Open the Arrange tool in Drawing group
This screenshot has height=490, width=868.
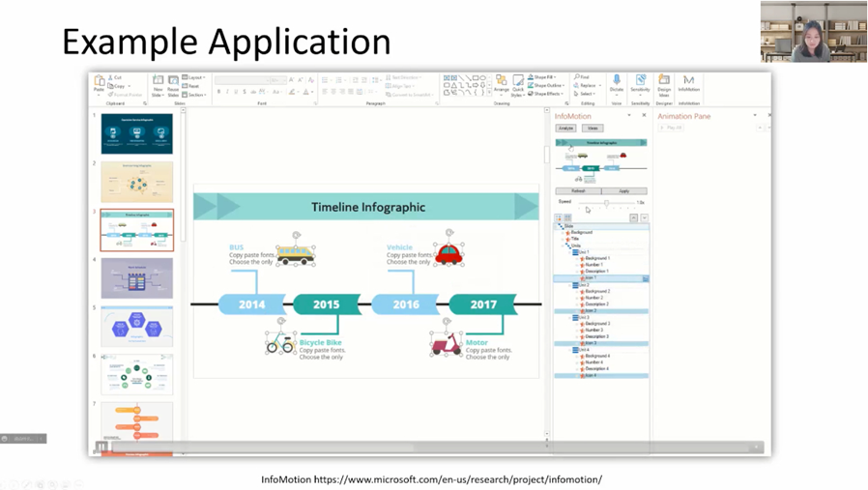point(501,85)
